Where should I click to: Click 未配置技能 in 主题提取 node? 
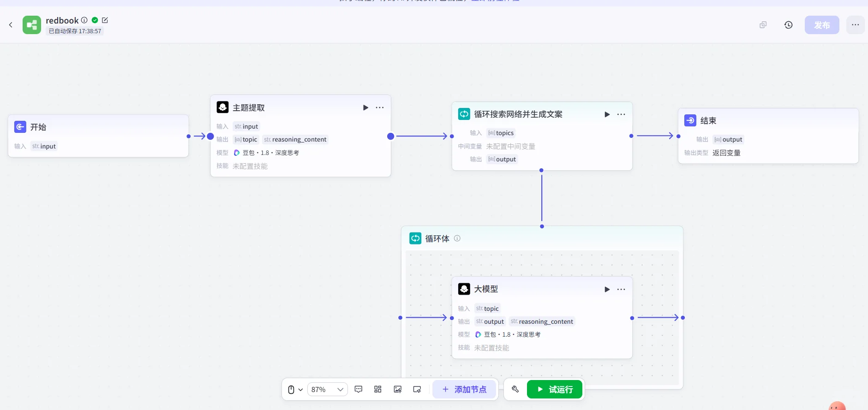point(250,166)
